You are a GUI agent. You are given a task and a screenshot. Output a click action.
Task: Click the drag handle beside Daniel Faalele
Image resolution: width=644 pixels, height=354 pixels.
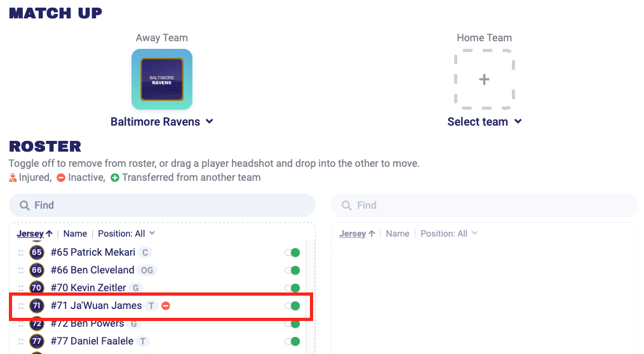(x=21, y=341)
